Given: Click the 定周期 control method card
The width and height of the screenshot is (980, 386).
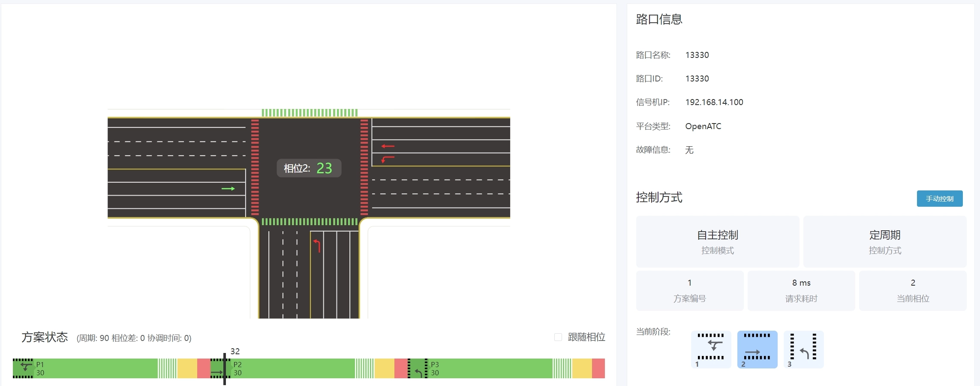Looking at the screenshot, I should 884,241.
